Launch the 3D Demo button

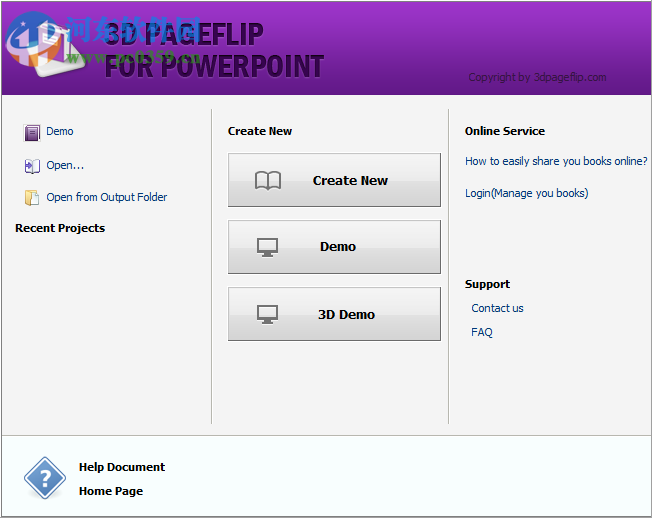(334, 314)
